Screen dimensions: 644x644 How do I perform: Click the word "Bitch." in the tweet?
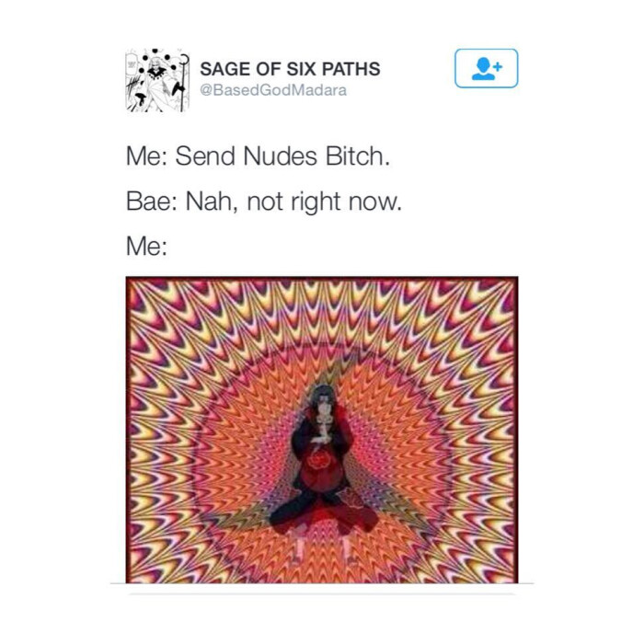point(357,156)
